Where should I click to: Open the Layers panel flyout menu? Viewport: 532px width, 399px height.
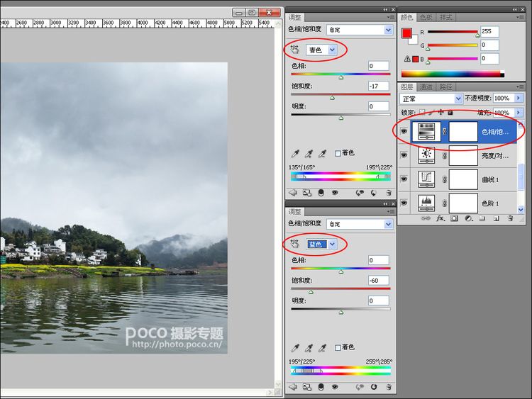(x=520, y=86)
